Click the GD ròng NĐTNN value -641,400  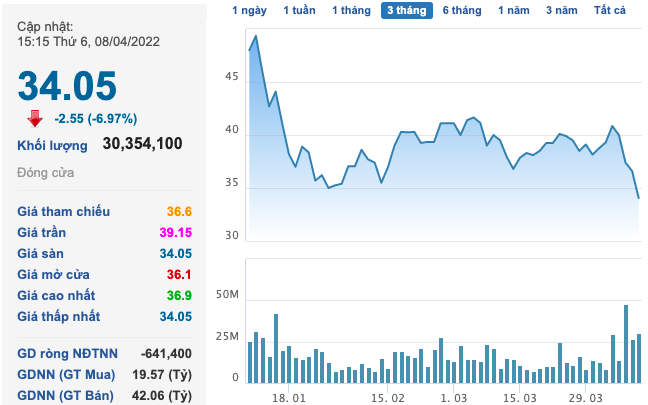point(167,353)
